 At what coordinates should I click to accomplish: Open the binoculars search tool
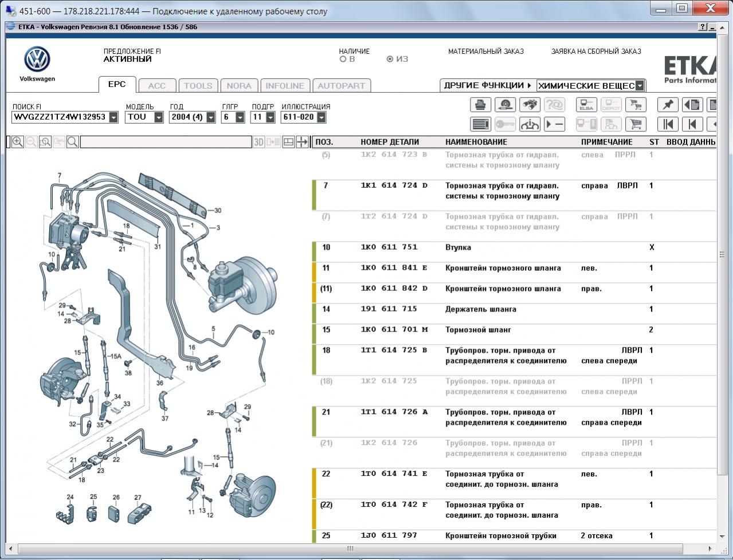(x=530, y=105)
